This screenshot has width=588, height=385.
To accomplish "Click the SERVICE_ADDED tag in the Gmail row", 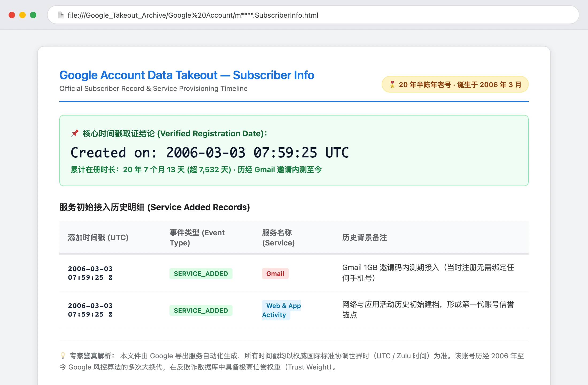I will pos(201,274).
